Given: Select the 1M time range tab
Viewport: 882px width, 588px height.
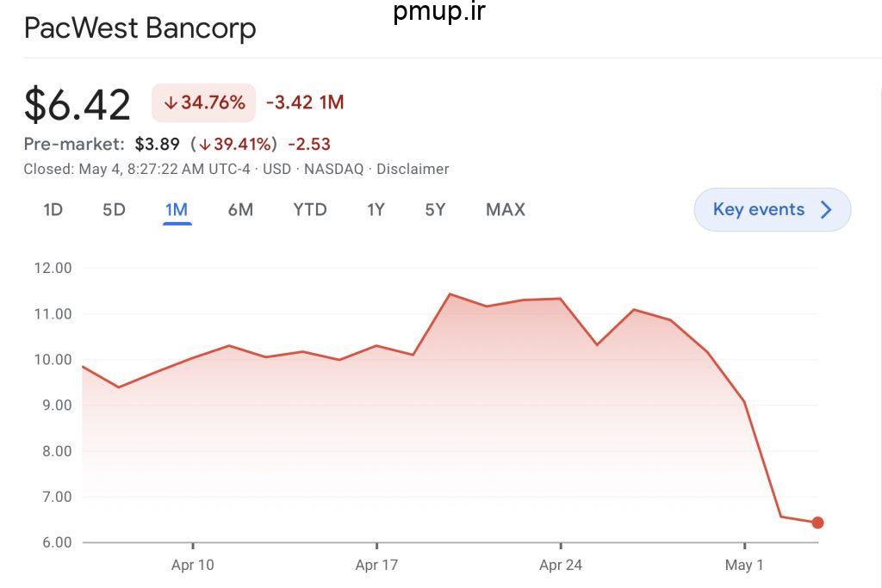Looking at the screenshot, I should pyautogui.click(x=177, y=210).
